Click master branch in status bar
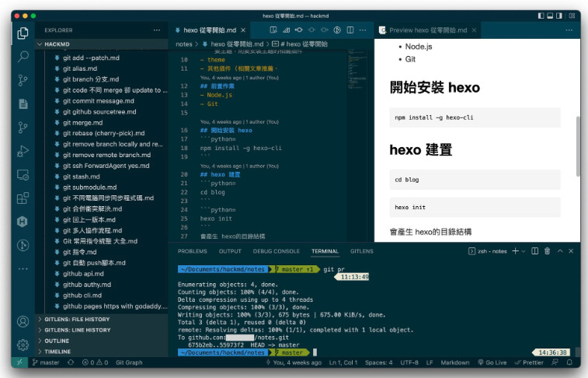The image size is (588, 378). pyautogui.click(x=46, y=362)
